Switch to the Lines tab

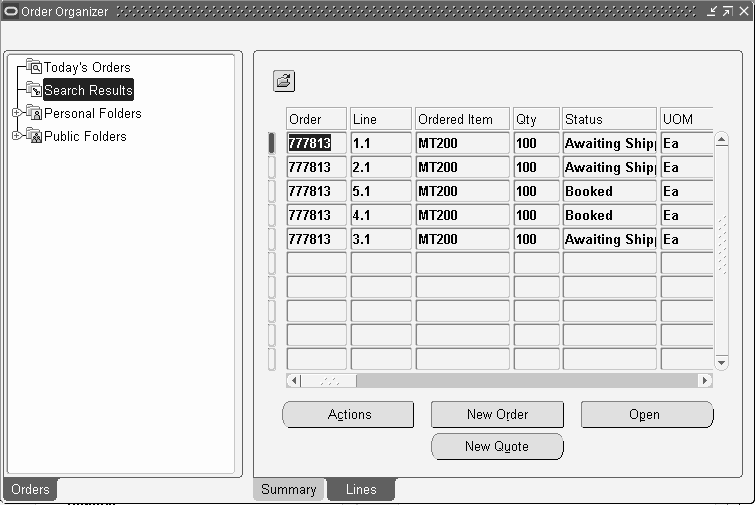coord(361,489)
